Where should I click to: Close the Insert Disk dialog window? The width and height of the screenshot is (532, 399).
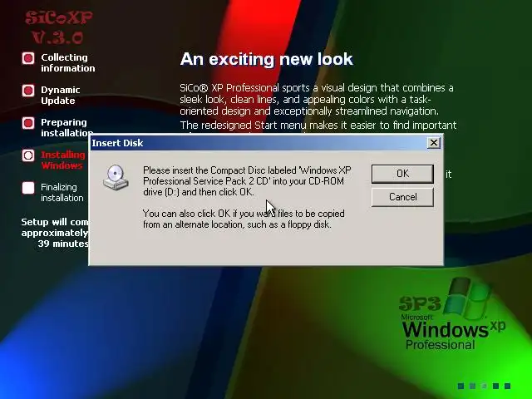tap(434, 143)
